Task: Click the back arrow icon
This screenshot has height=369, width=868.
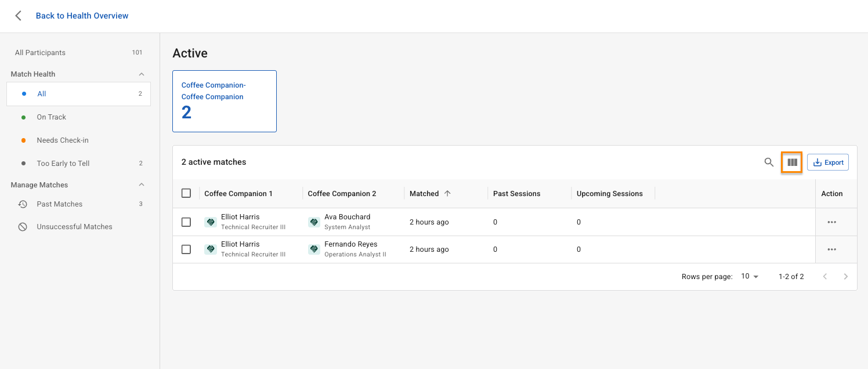Action: click(19, 16)
